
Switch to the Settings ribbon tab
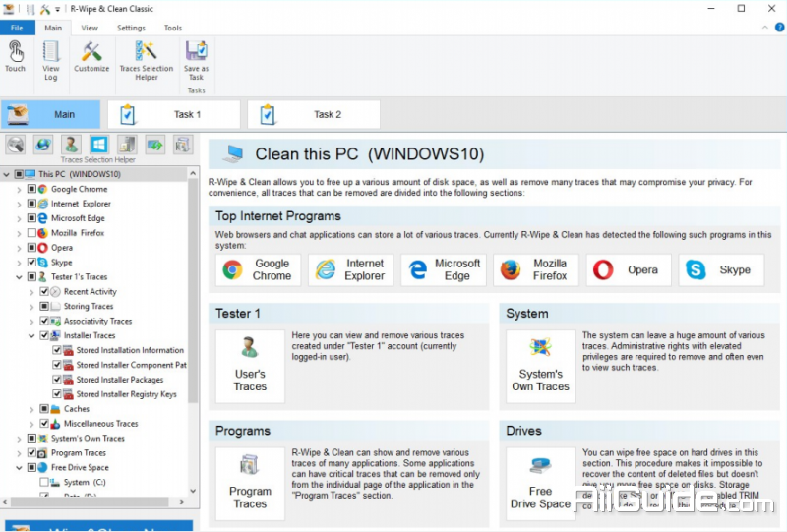pyautogui.click(x=131, y=28)
